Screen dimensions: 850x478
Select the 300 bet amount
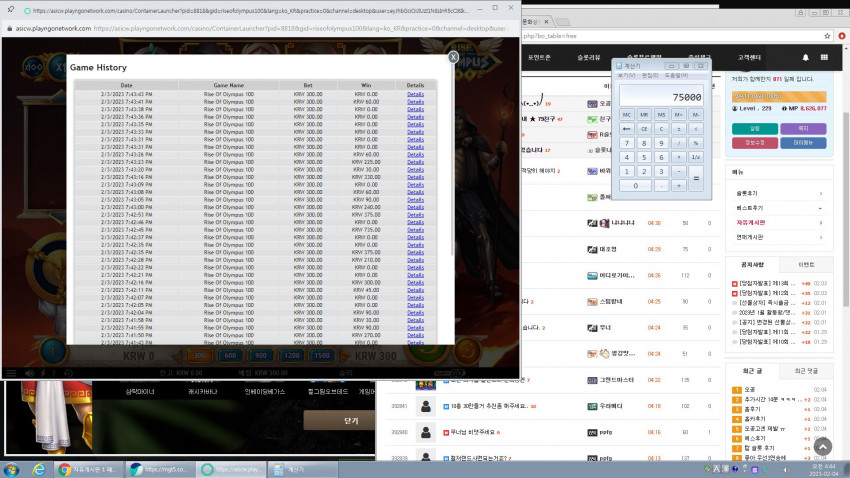pos(199,356)
